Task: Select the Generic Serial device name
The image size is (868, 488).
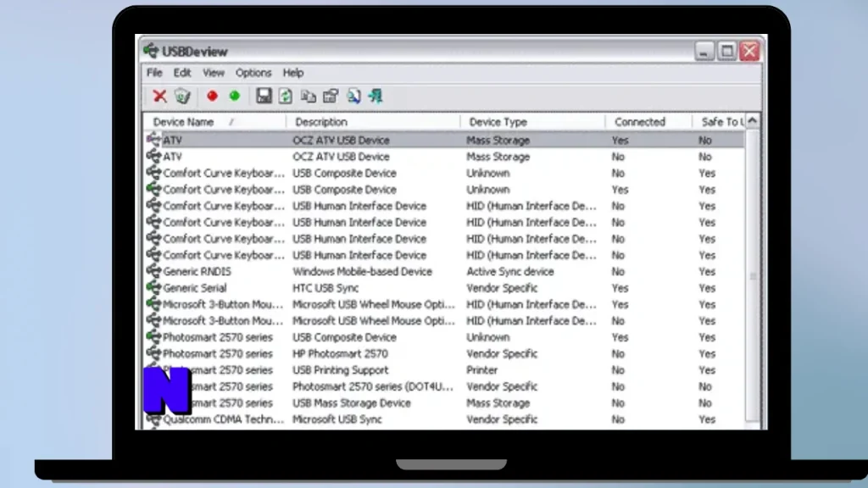Action: 194,288
